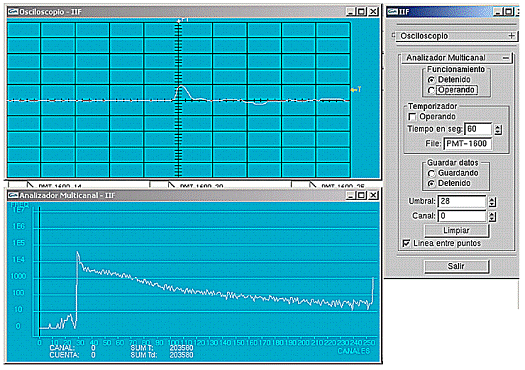Screen dimensions: 525x370
Task: Click the CANALES axis label
Action: 354,351
